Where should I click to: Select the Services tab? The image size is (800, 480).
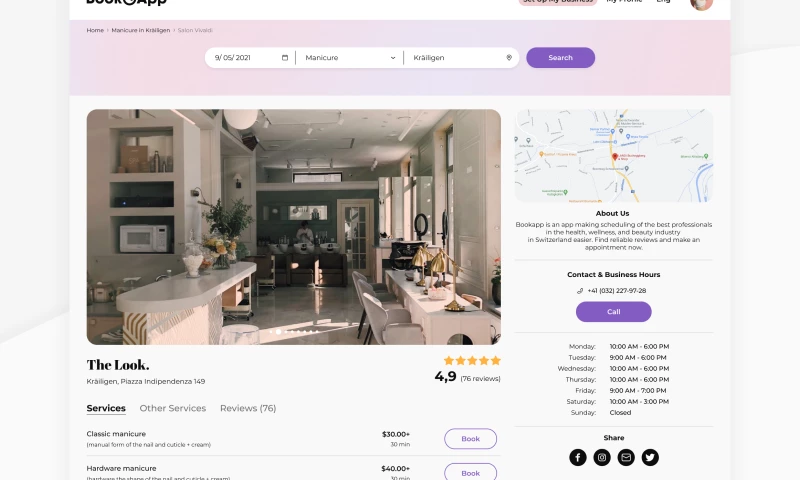[106, 408]
